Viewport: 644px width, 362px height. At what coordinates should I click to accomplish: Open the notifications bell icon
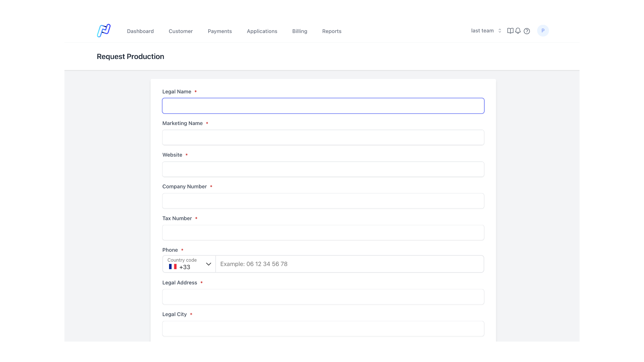pos(518,31)
